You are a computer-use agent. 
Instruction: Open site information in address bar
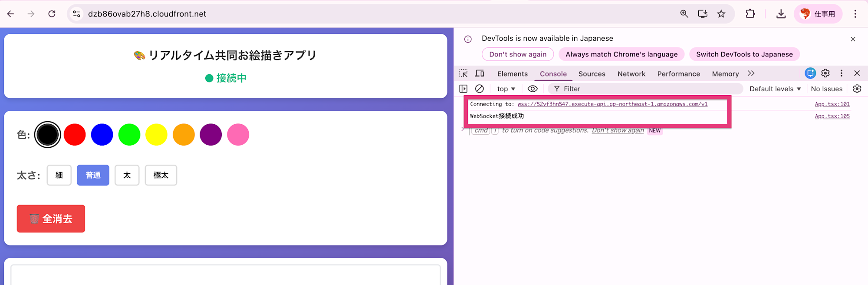[76, 14]
